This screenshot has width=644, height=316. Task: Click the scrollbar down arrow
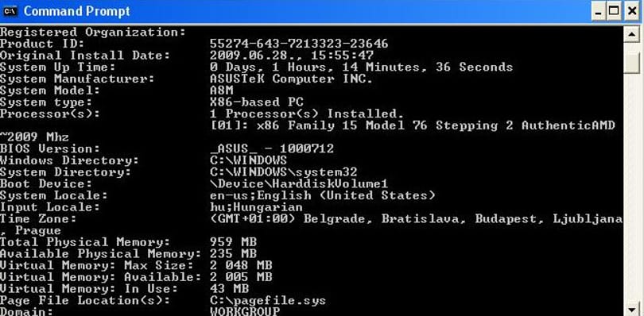[x=630, y=309]
